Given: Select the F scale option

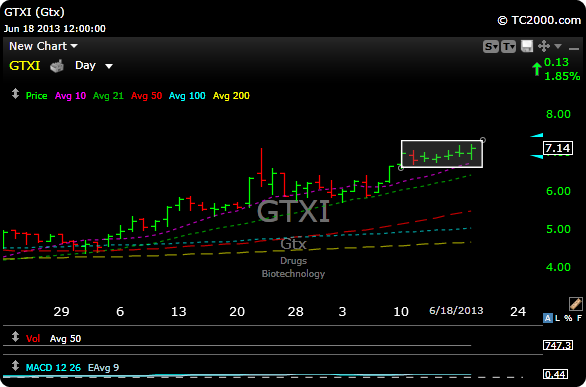Looking at the screenshot, I should (579, 318).
